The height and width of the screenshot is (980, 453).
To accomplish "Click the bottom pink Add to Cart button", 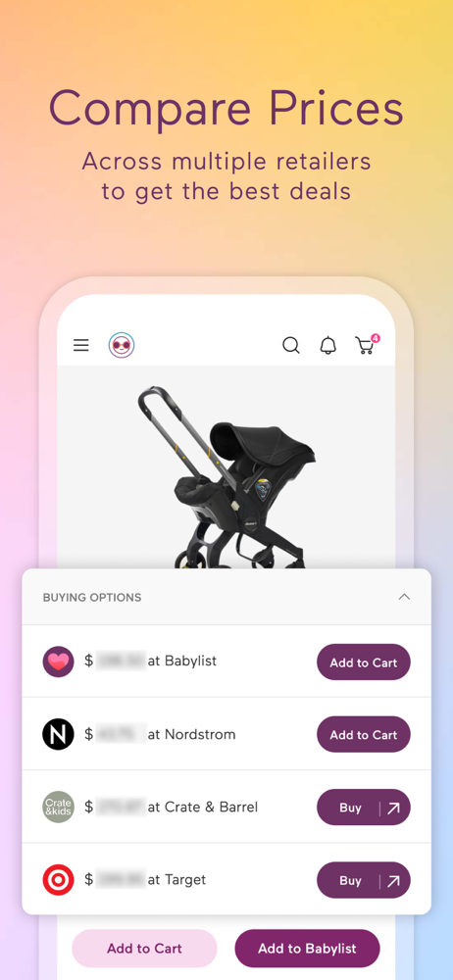I will pyautogui.click(x=144, y=948).
